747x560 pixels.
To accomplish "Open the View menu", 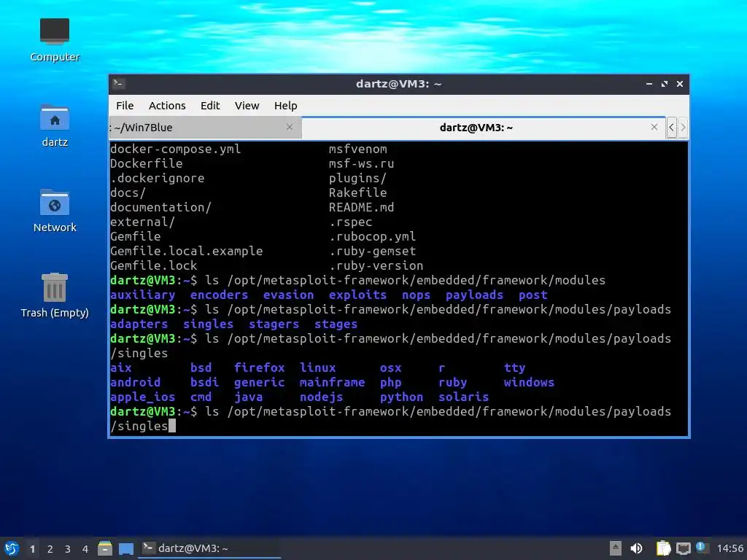I will click(247, 105).
